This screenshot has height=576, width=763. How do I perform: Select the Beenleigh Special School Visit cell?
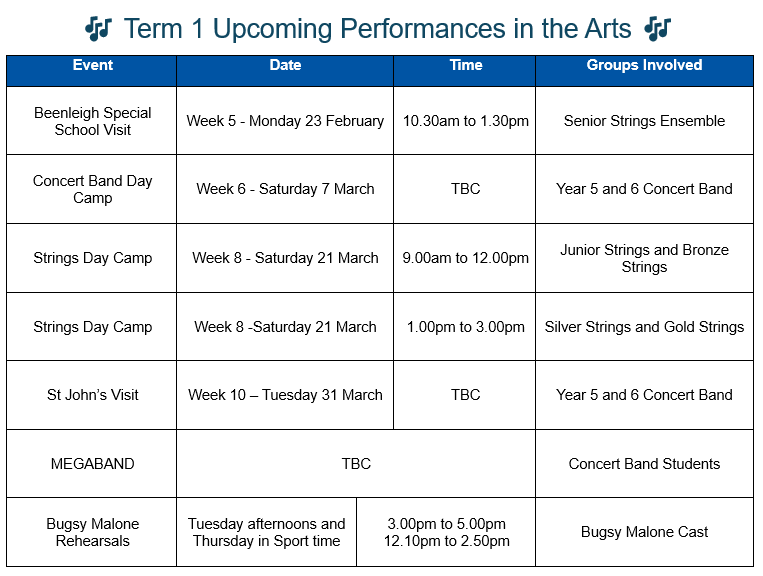point(92,121)
